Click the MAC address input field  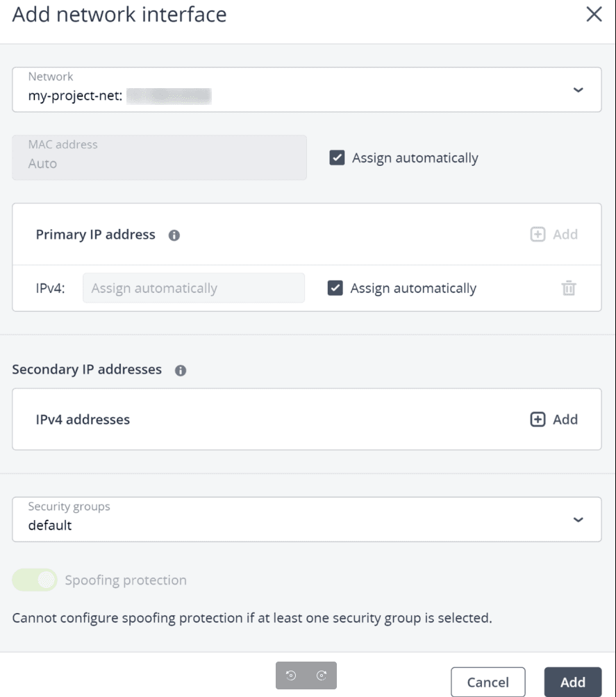(x=159, y=158)
